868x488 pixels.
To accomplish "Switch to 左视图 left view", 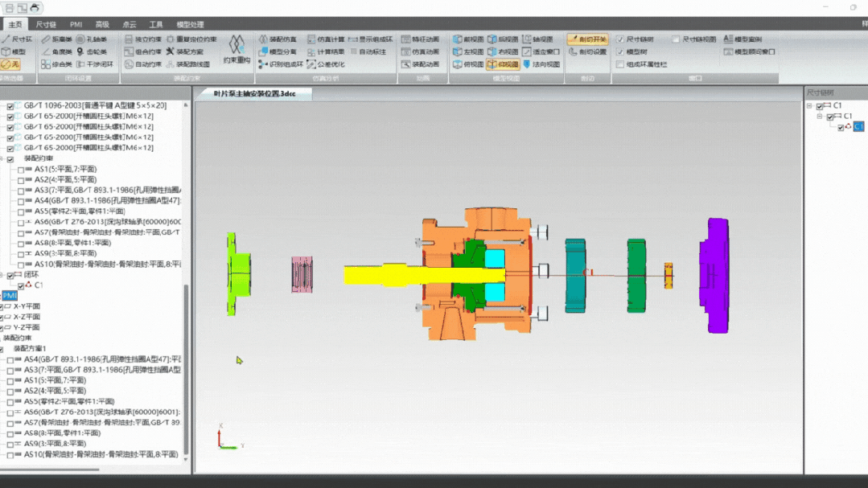I will (x=468, y=51).
